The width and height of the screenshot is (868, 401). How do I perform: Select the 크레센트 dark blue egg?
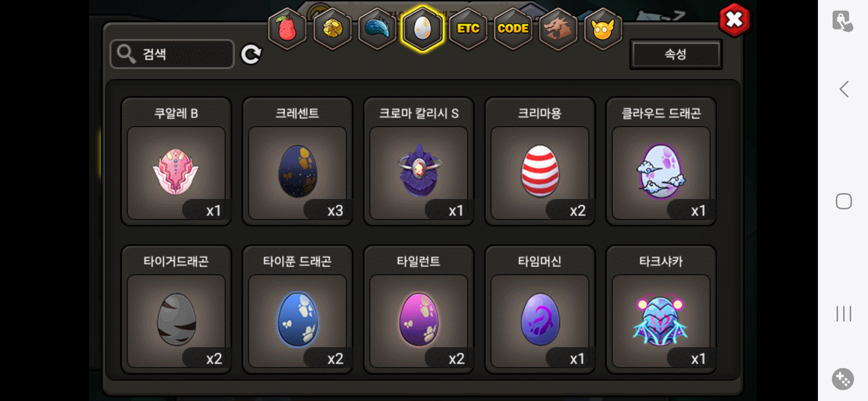point(297,161)
